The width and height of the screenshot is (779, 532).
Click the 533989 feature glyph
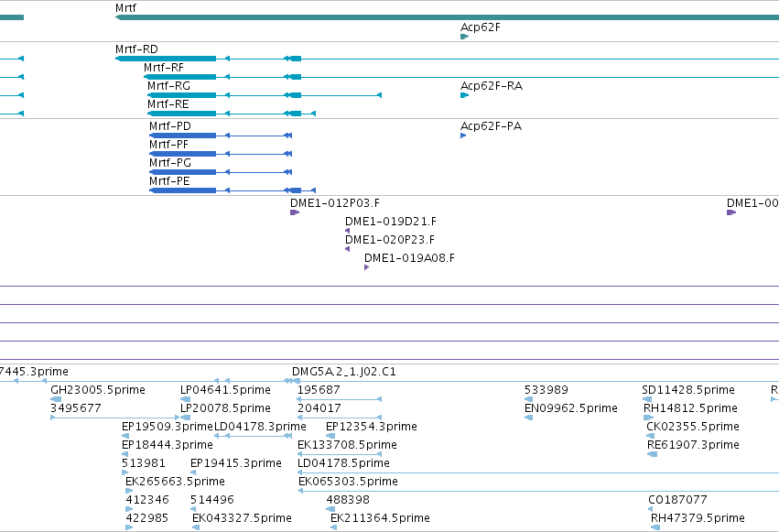(x=528, y=399)
